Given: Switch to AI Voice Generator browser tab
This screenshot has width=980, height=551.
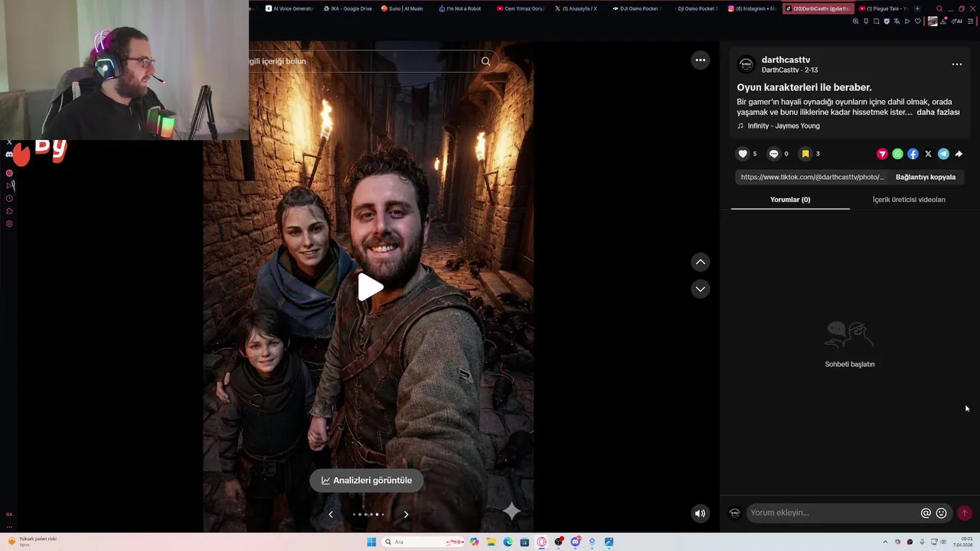Looking at the screenshot, I should pyautogui.click(x=289, y=8).
